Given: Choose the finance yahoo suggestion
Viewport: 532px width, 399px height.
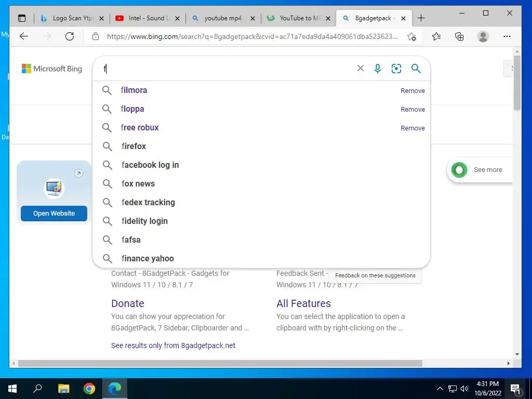Looking at the screenshot, I should [261, 258].
